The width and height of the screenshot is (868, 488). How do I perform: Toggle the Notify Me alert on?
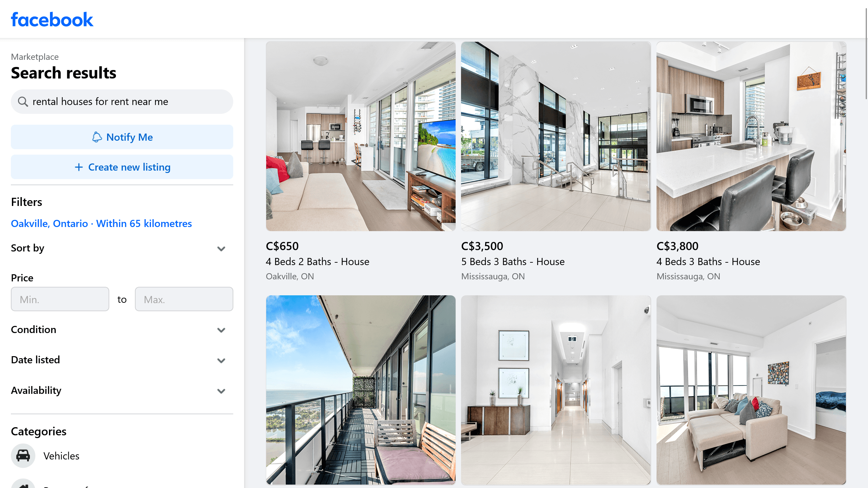pyautogui.click(x=122, y=137)
